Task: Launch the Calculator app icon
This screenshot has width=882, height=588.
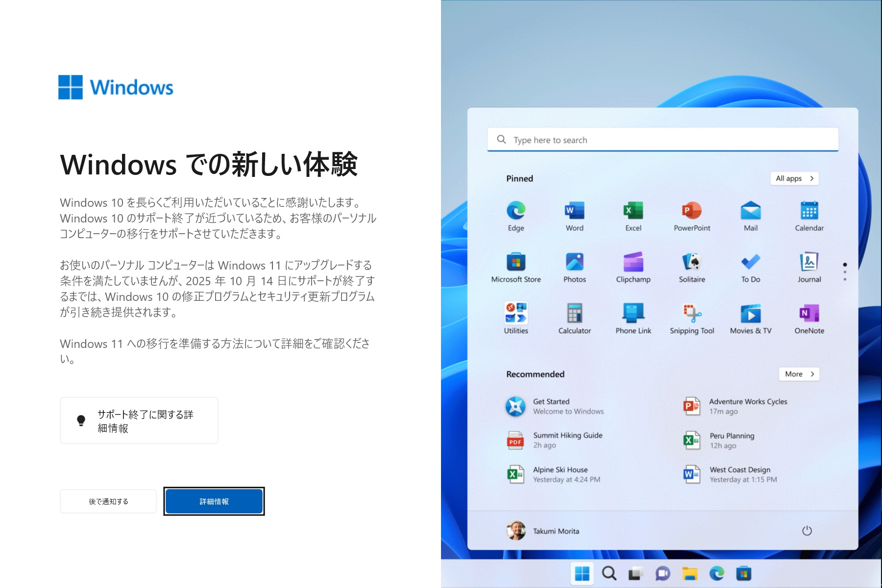Action: click(574, 314)
